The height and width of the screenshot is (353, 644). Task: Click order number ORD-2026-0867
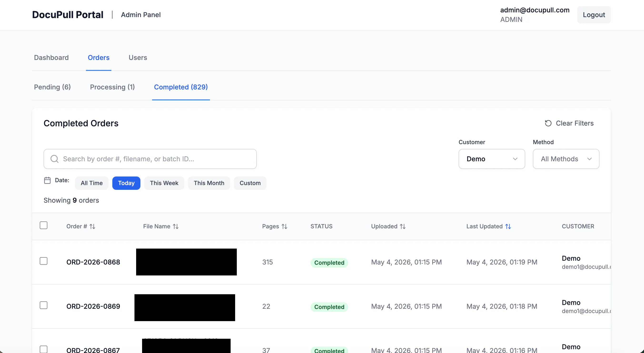(x=93, y=350)
